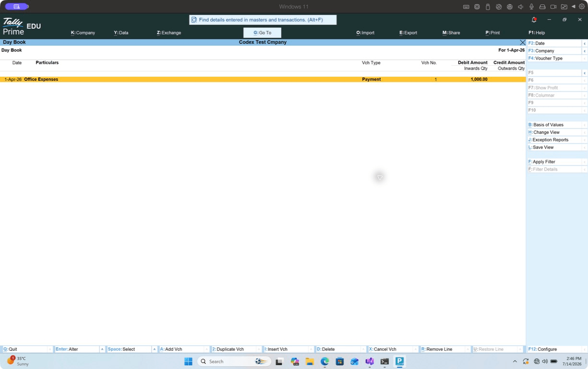Screen dimensions: 588x369
Task: Expand the arrow beside Enter: Alter
Action: tap(102, 349)
